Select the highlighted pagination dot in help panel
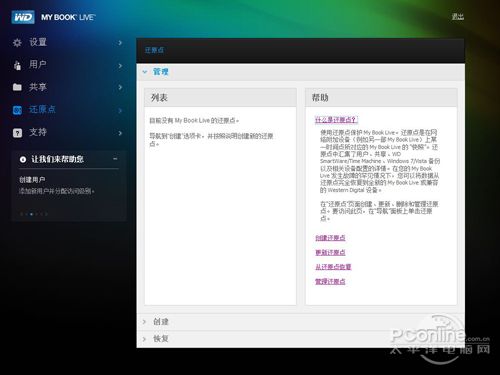 click(x=31, y=214)
